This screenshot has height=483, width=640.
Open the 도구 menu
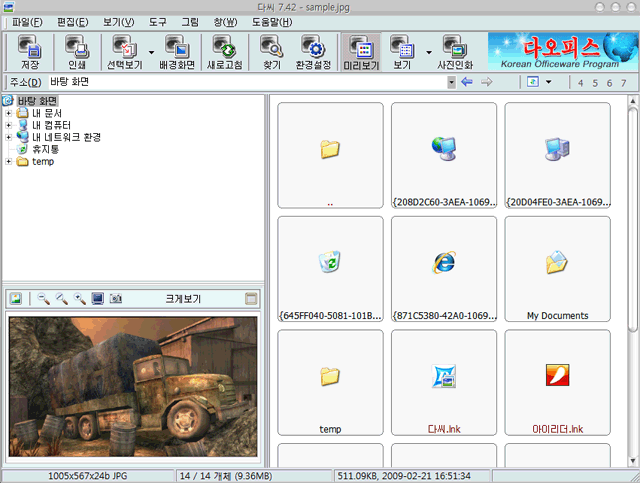pos(158,22)
